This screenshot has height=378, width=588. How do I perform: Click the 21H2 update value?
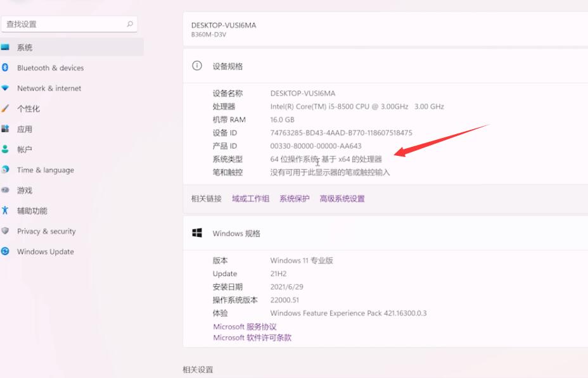tap(278, 274)
